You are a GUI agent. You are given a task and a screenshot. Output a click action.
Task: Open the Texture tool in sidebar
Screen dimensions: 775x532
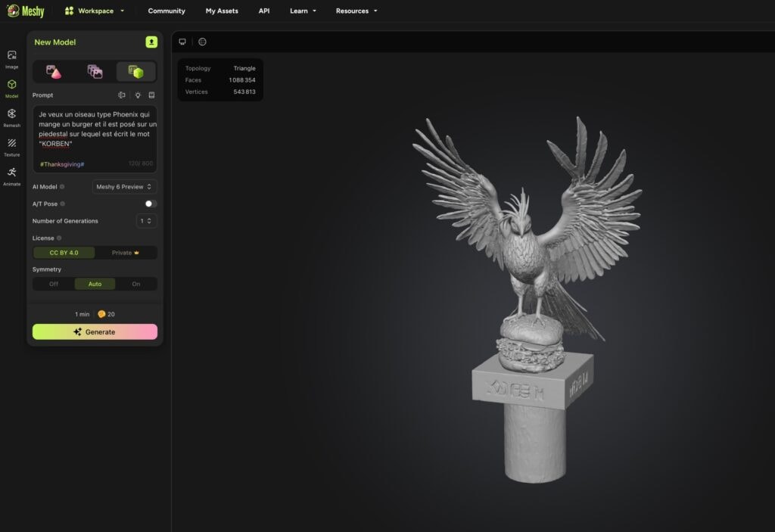[11, 146]
